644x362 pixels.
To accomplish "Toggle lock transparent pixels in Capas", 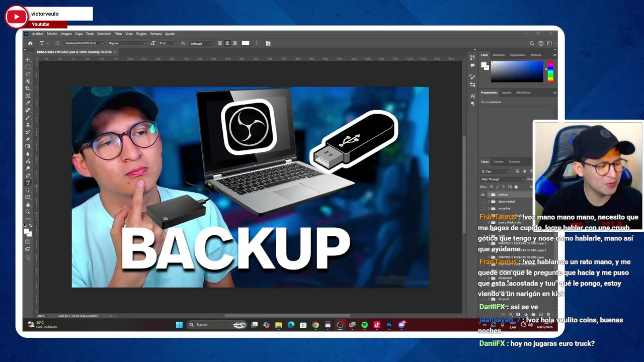I will point(491,187).
